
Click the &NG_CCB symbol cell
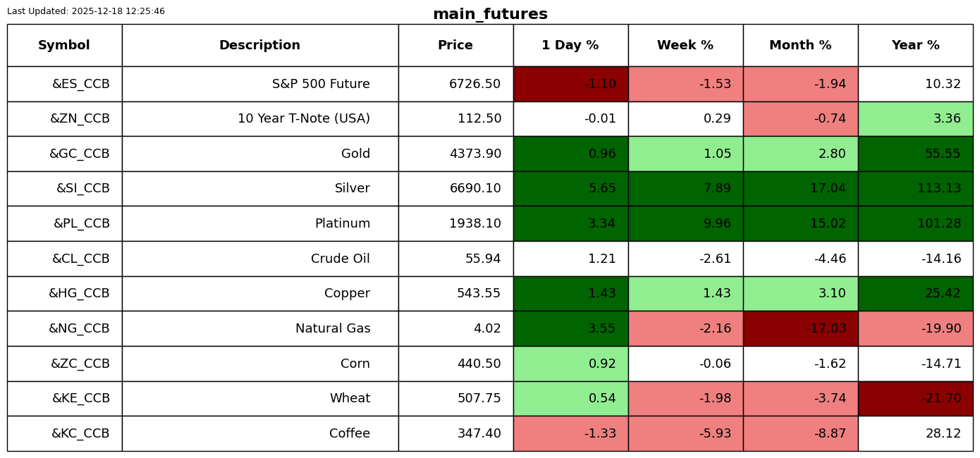pos(79,328)
